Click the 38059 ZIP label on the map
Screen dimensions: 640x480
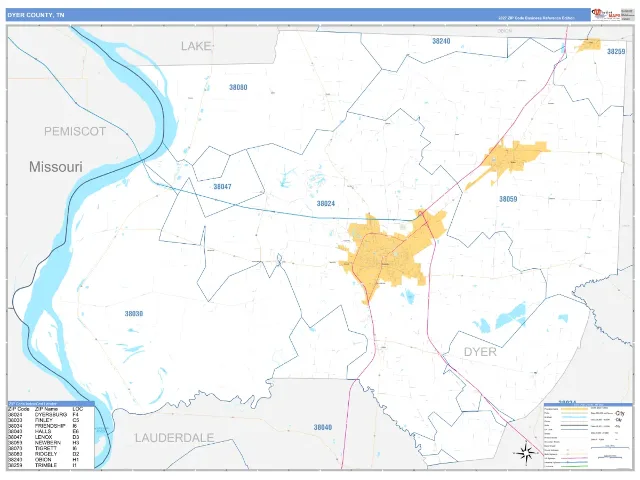point(508,199)
